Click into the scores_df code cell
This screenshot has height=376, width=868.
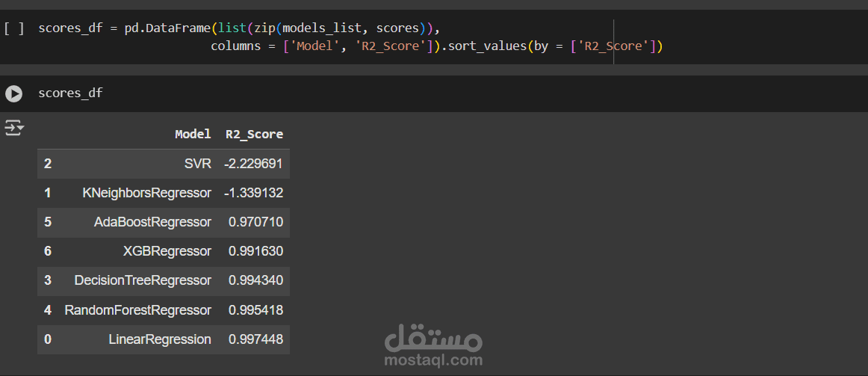(x=70, y=93)
